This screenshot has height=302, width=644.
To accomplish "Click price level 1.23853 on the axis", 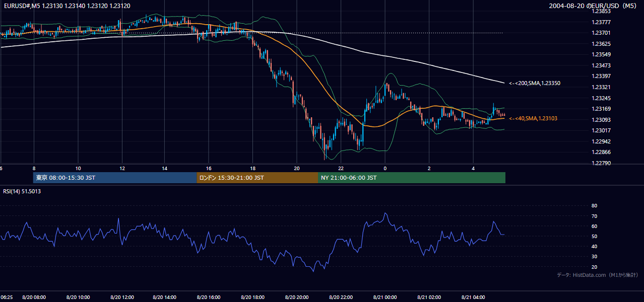I will (x=602, y=11).
